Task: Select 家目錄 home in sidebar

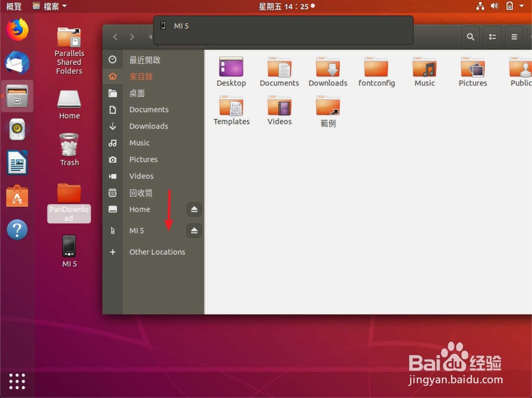Action: (x=153, y=76)
